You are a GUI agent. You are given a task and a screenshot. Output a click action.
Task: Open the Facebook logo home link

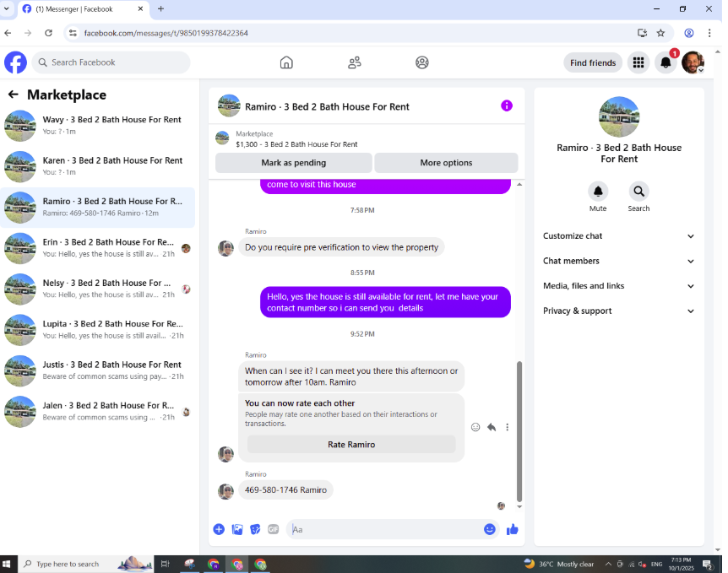[x=15, y=62]
